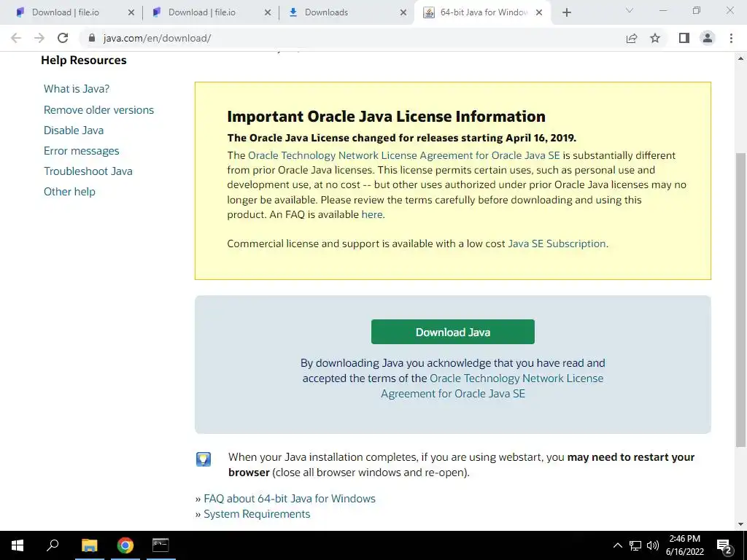Close the first file.io tab
This screenshot has width=747, height=560.
pos(131,12)
